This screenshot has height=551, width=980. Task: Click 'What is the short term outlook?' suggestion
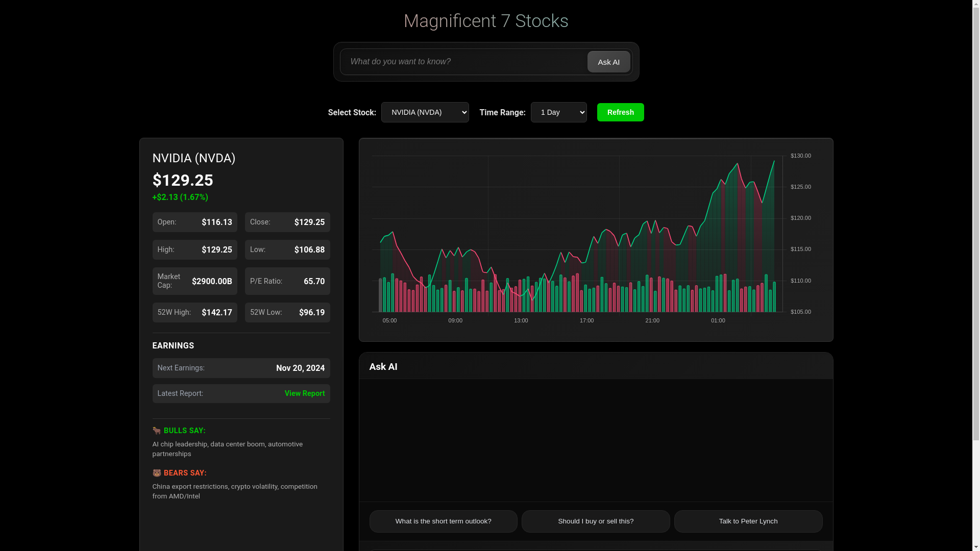(x=443, y=521)
